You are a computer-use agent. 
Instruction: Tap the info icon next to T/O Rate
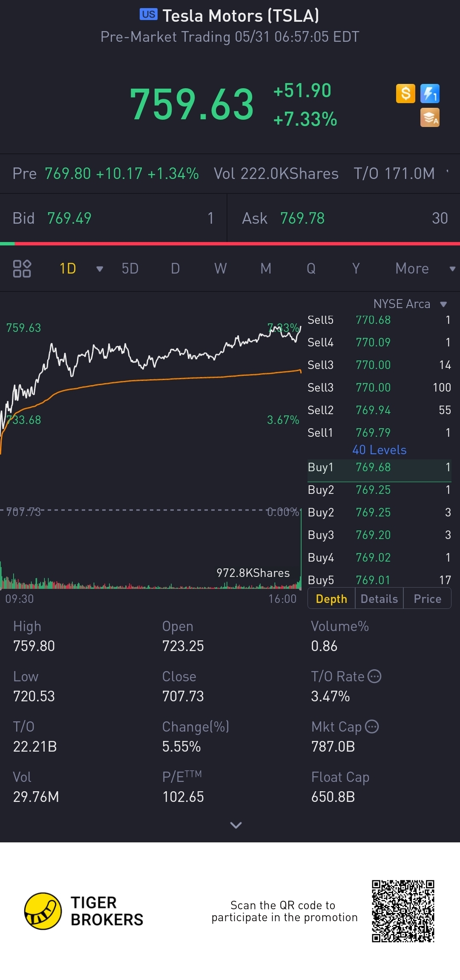[374, 676]
